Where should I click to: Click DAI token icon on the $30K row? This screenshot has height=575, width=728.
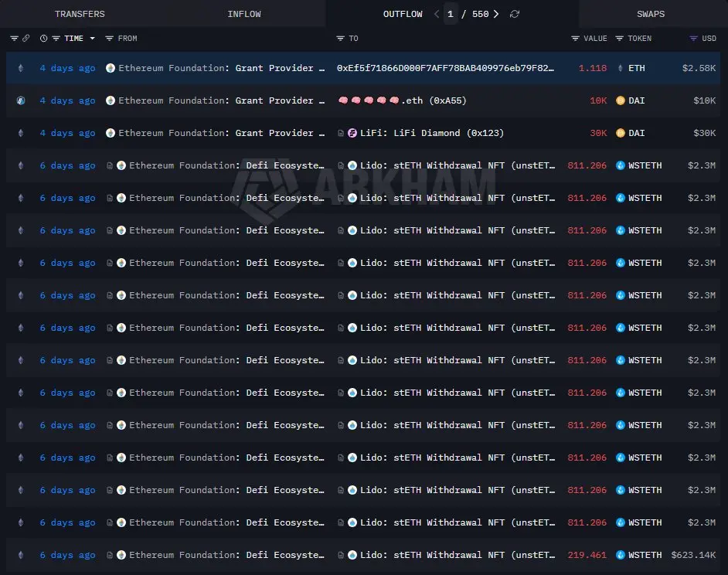pyautogui.click(x=621, y=133)
